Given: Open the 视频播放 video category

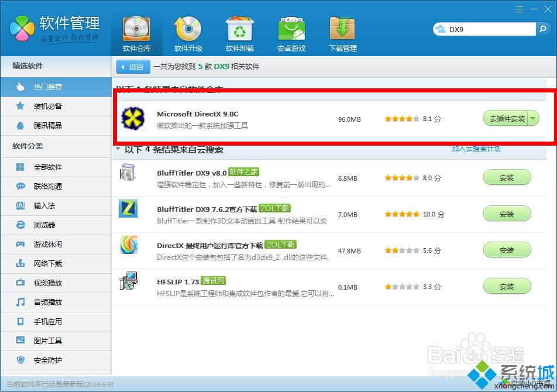Looking at the screenshot, I should click(x=56, y=283).
